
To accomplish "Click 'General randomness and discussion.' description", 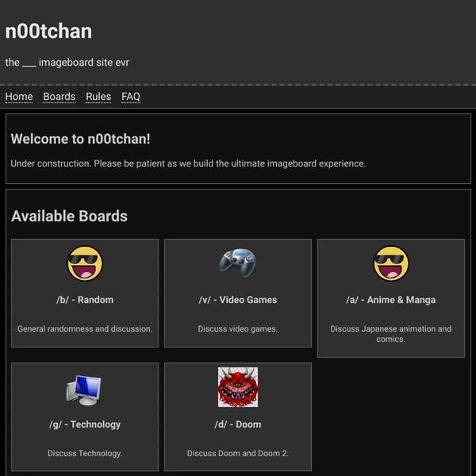I will pyautogui.click(x=85, y=328).
